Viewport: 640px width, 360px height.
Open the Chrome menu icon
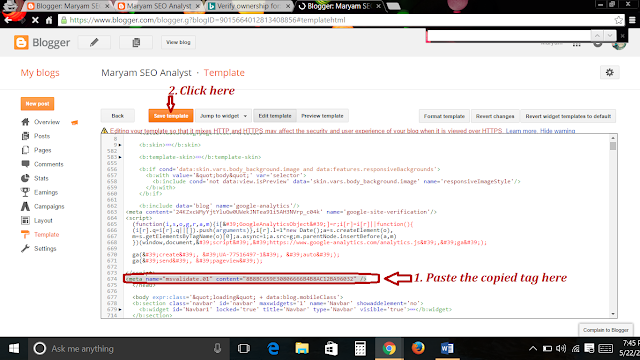(x=632, y=20)
